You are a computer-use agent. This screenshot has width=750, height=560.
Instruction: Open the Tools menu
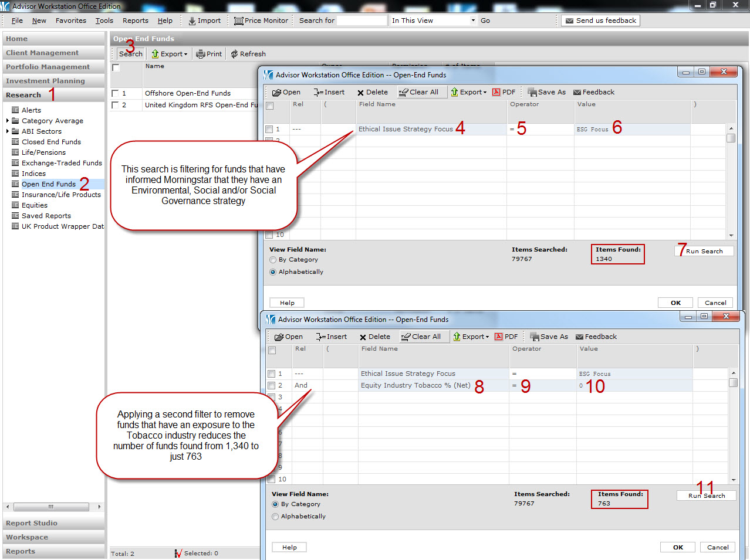[x=104, y=21]
